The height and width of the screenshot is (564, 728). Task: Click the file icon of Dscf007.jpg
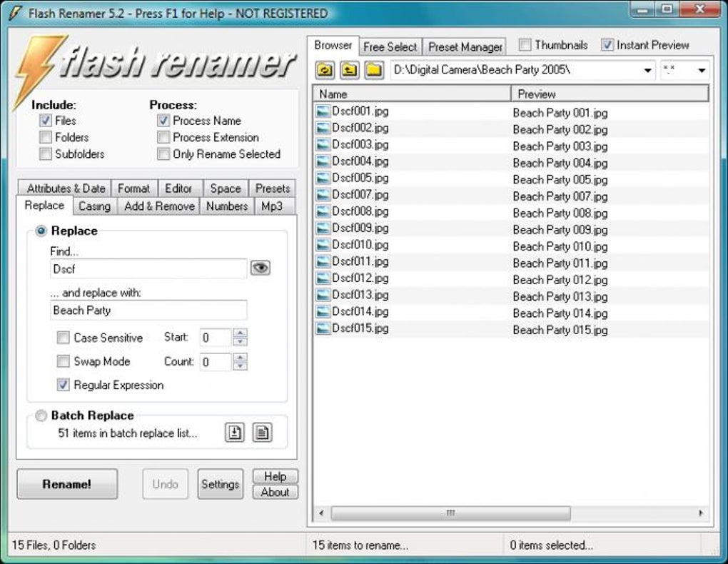point(322,195)
